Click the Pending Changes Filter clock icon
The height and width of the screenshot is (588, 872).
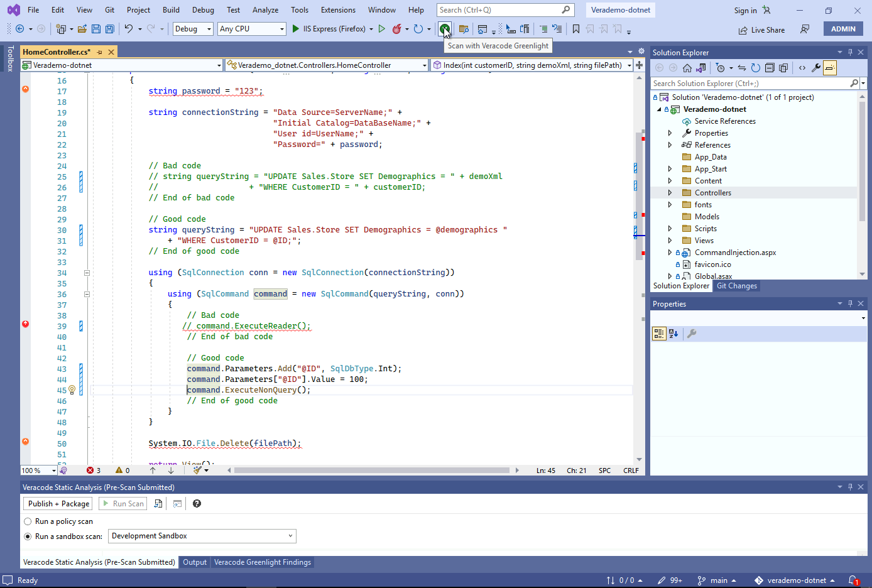tap(721, 68)
